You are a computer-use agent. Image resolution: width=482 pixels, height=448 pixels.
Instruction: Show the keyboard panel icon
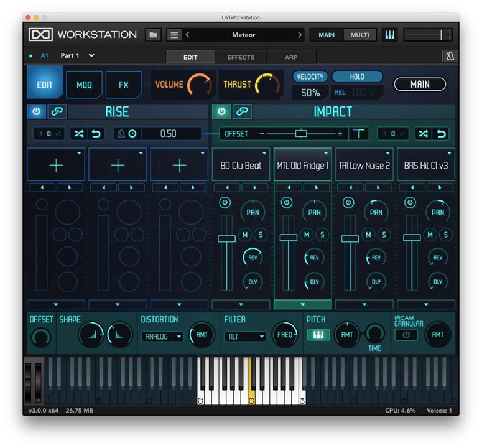pos(389,35)
